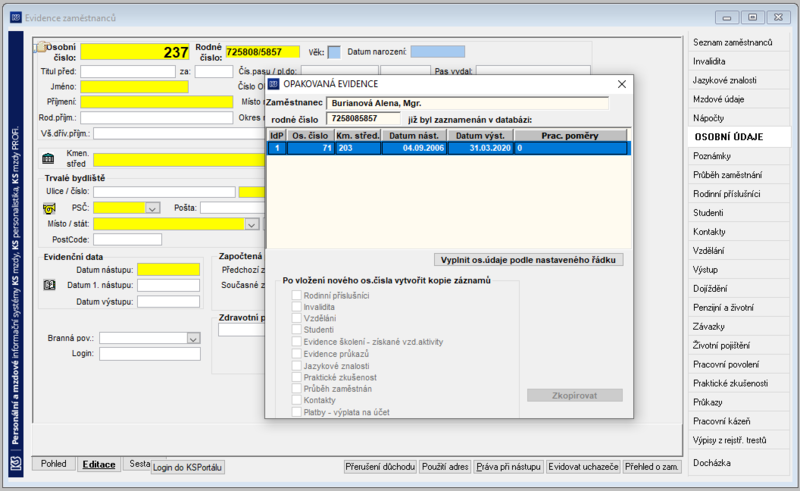Open Závazky section
The height and width of the screenshot is (491, 800).
pos(738,326)
